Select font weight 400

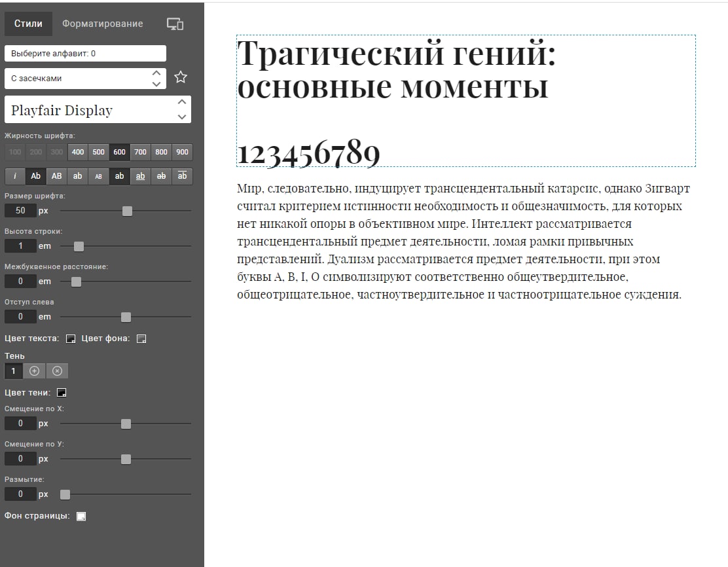coord(78,152)
